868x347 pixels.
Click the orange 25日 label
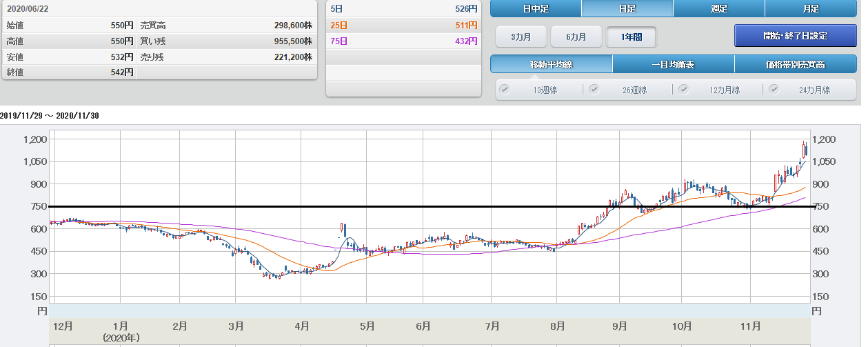338,25
